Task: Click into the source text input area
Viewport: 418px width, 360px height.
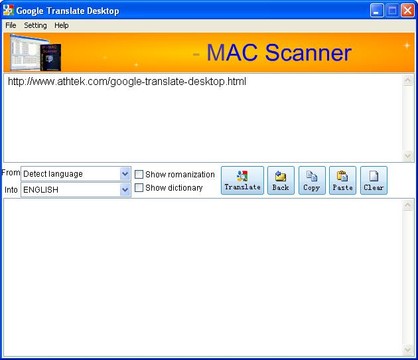Action: 203,118
